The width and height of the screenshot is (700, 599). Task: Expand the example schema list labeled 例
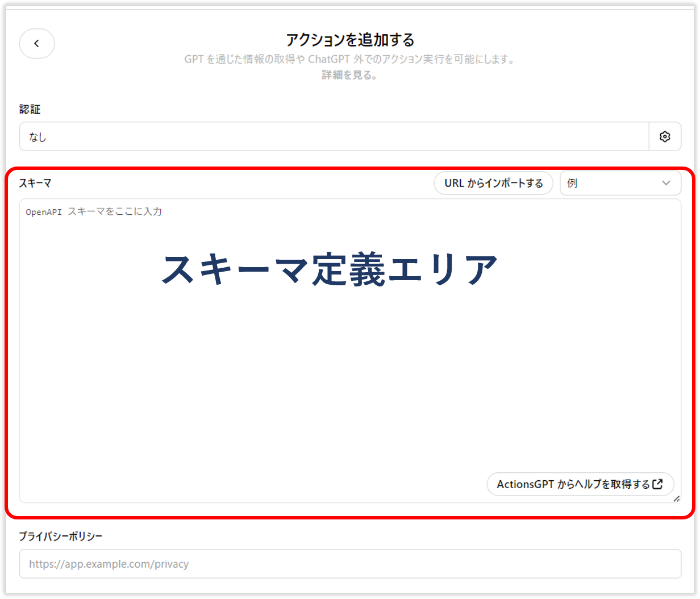(x=620, y=183)
